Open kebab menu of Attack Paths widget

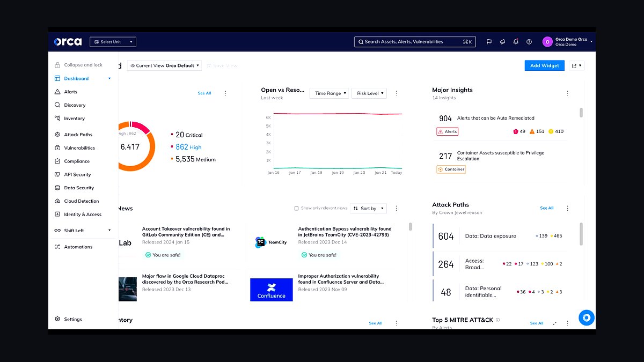pyautogui.click(x=567, y=208)
